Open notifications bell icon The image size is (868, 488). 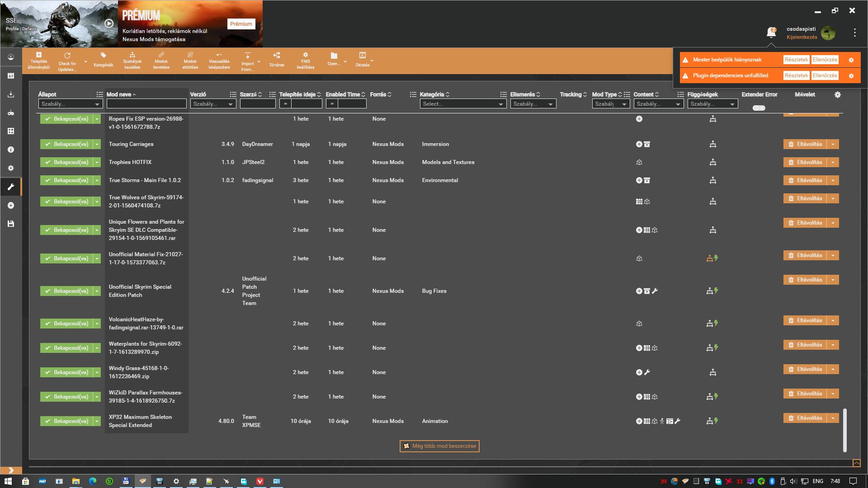click(x=771, y=32)
